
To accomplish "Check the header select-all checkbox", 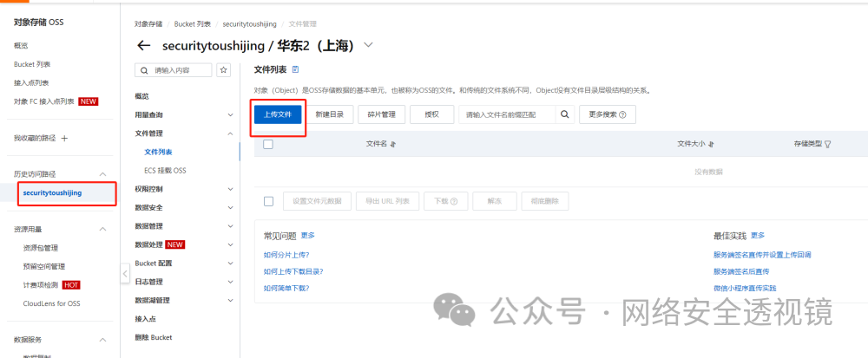I will [268, 144].
